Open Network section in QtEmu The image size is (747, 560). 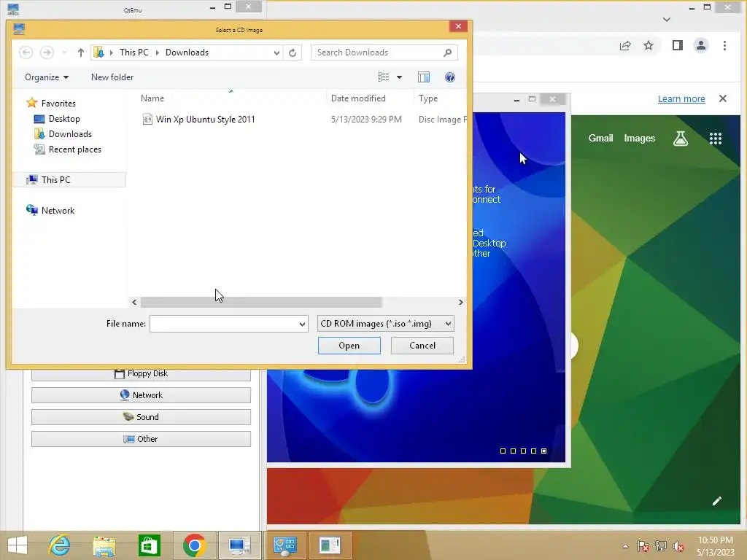[141, 395]
